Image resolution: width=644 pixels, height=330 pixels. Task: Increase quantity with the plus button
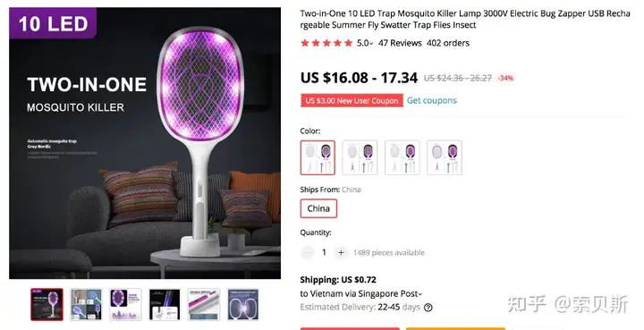(x=341, y=252)
